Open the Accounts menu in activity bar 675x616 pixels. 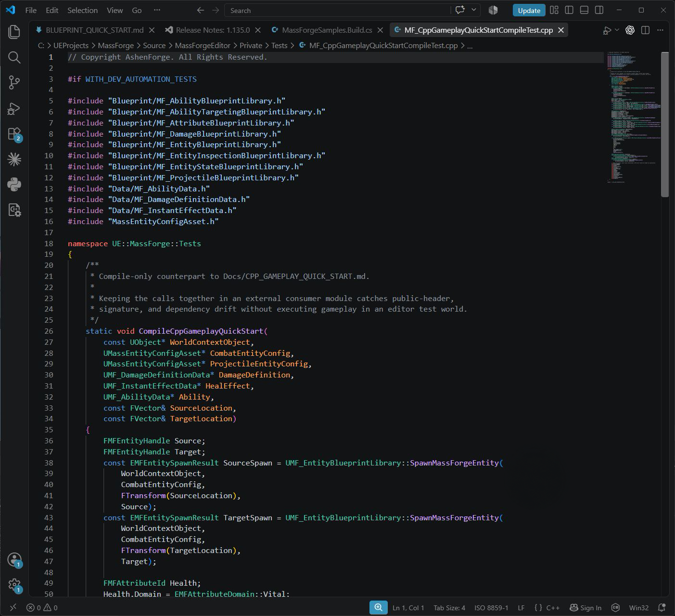(x=14, y=560)
